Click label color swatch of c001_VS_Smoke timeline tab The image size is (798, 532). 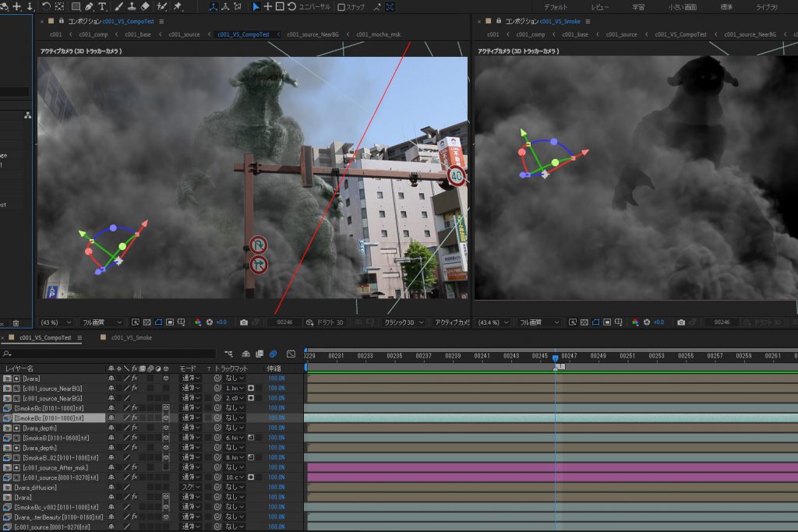(104, 338)
